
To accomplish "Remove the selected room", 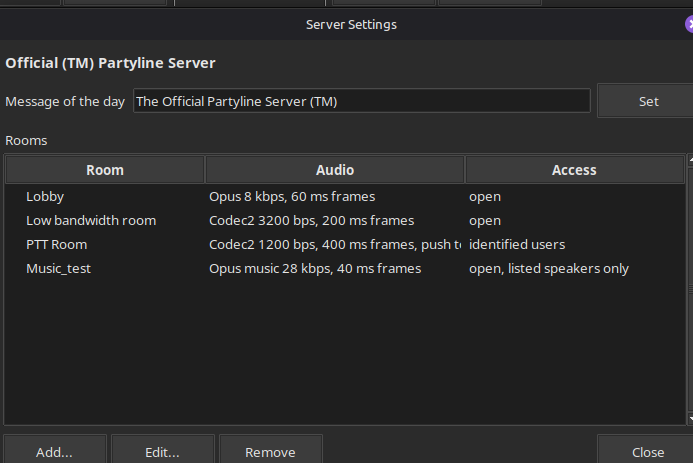I will (270, 450).
